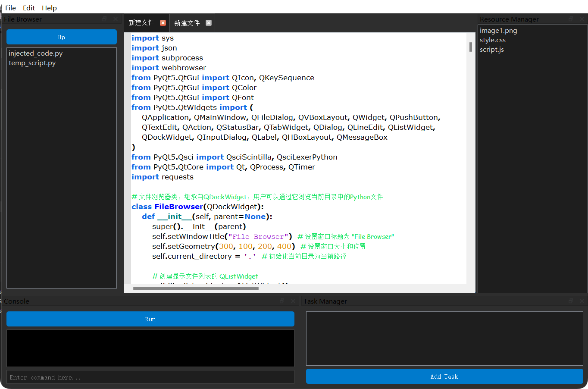The image size is (588, 389).
Task: Close the second 新建文件 tab via its gray X
Action: (x=209, y=23)
